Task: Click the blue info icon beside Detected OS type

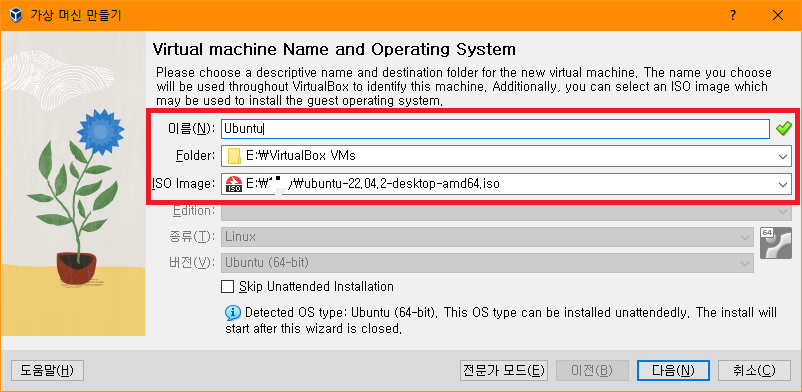Action: (233, 312)
